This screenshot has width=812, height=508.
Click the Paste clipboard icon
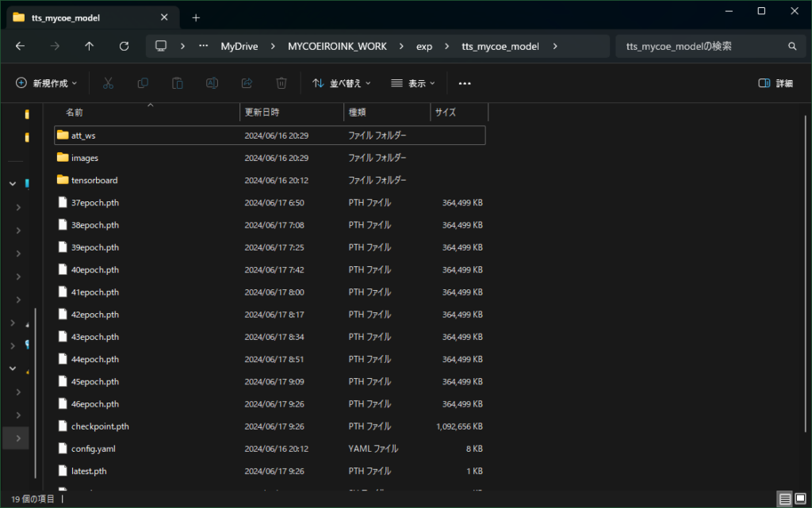[177, 83]
